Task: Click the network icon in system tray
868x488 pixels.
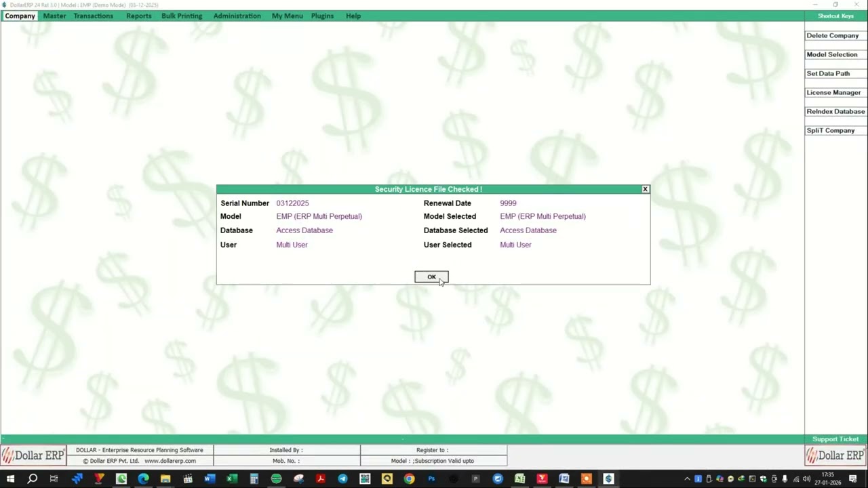Action: coord(796,479)
